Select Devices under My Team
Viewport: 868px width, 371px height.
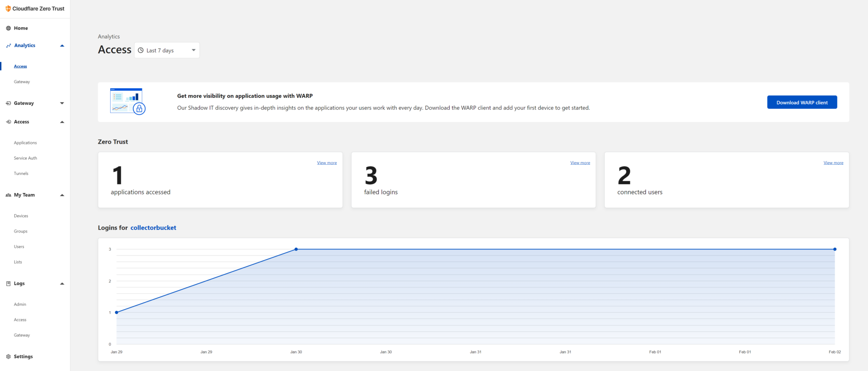coord(21,216)
